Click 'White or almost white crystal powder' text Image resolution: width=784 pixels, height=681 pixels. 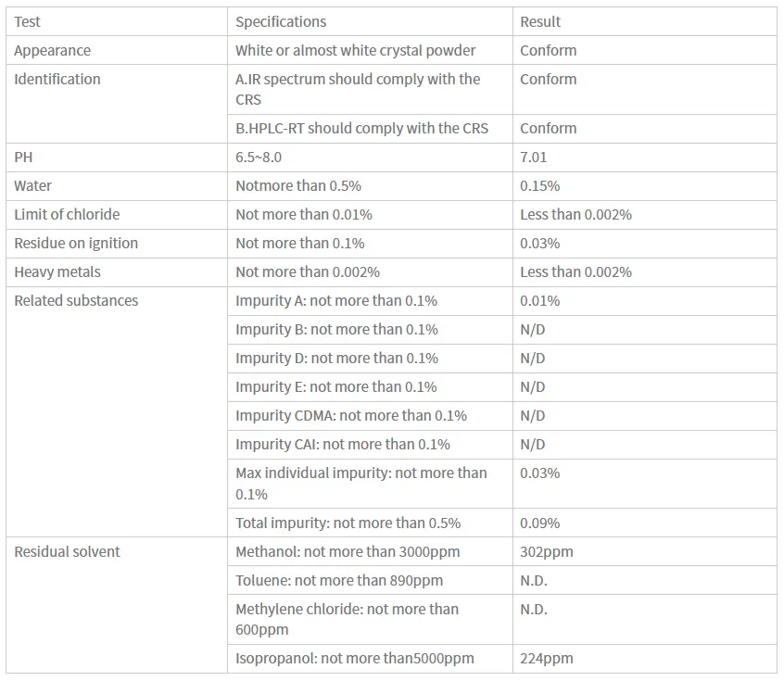tap(356, 50)
